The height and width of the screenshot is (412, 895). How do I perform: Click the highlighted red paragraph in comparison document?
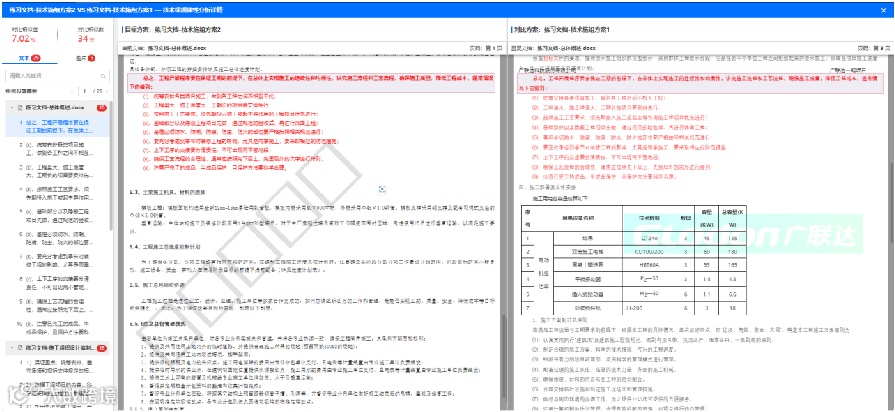coord(698,84)
